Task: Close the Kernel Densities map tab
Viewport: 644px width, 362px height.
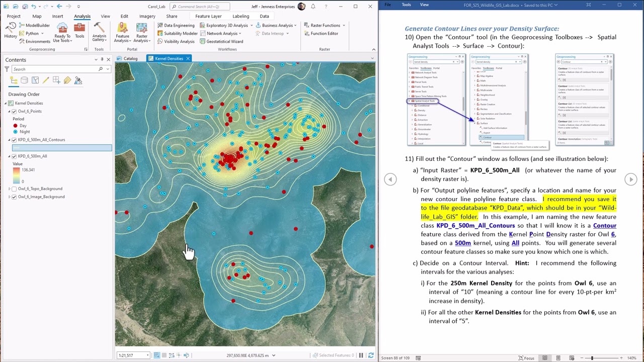Action: (188, 58)
